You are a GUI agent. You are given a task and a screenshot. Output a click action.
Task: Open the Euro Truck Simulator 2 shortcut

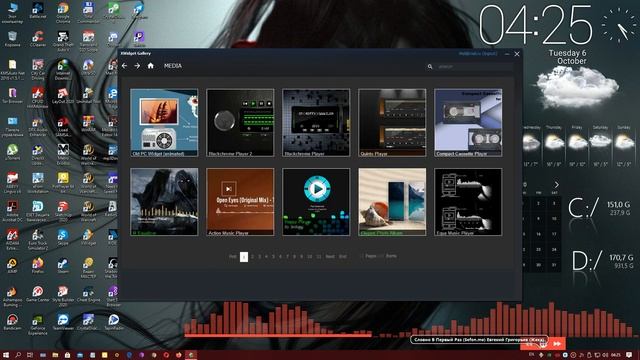pyautogui.click(x=38, y=239)
